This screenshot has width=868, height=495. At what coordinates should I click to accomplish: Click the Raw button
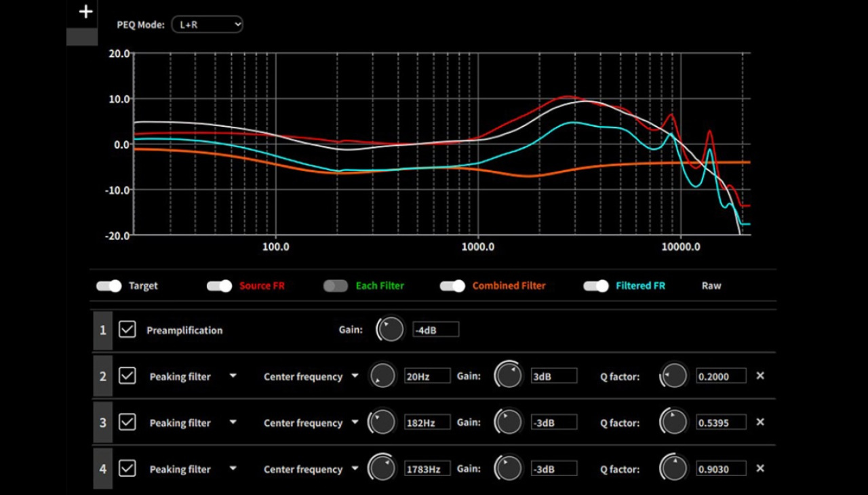711,286
